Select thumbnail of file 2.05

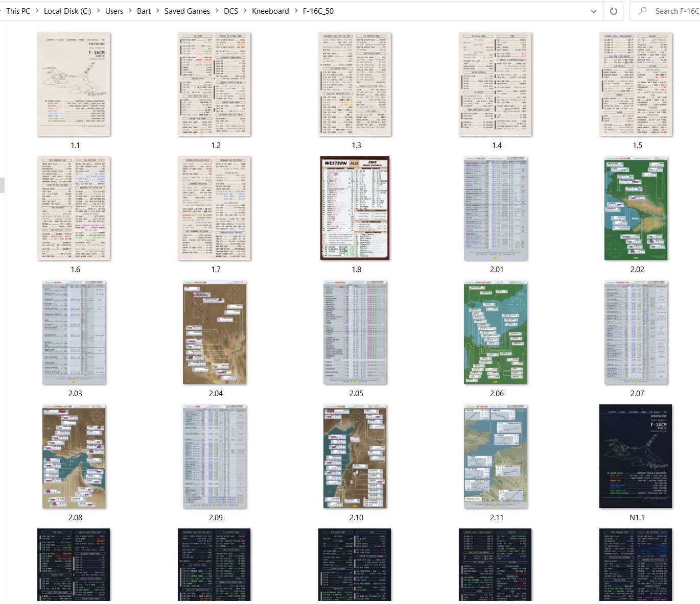pos(355,332)
